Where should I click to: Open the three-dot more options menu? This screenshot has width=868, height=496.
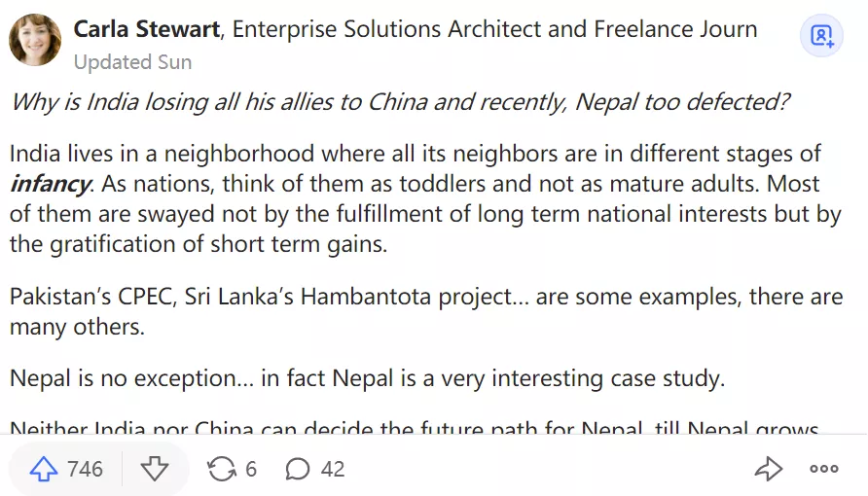point(824,470)
